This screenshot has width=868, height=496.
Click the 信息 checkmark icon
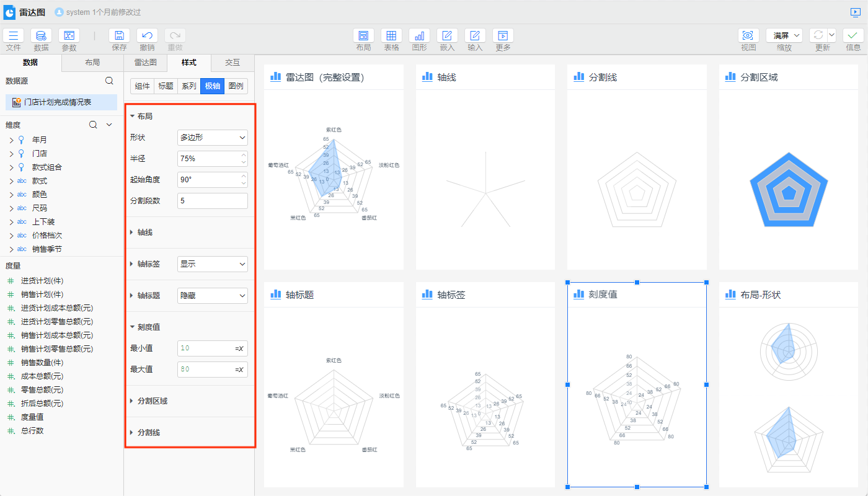853,36
